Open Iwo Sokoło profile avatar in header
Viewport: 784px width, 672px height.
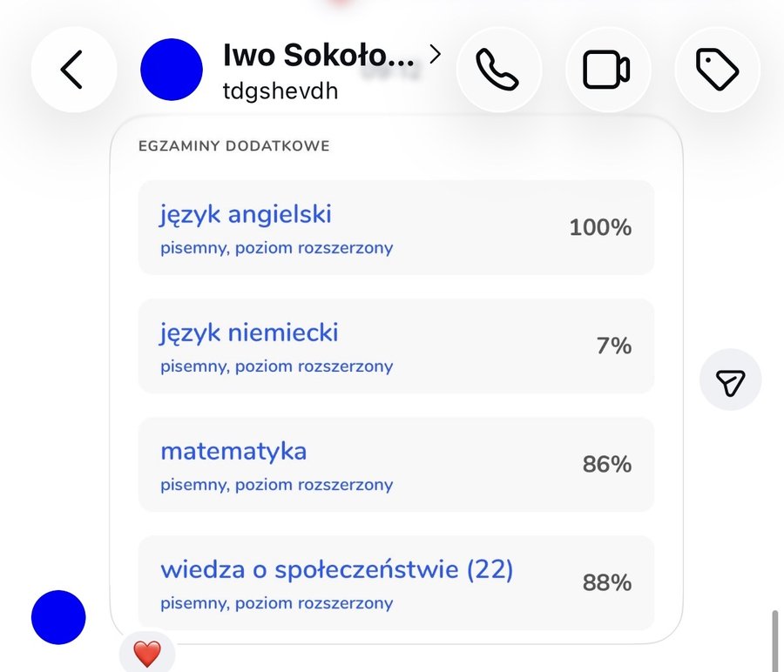point(172,70)
